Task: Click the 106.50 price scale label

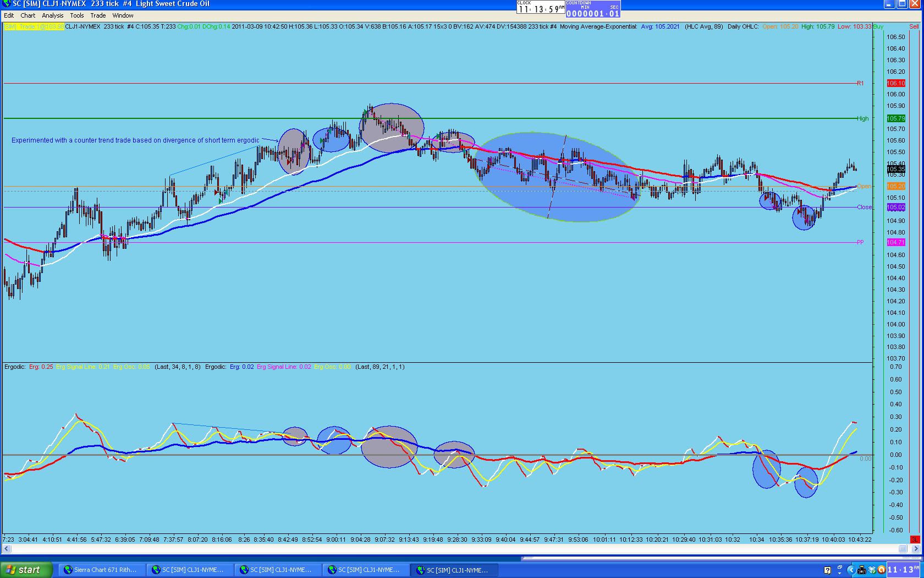Action: (896, 37)
